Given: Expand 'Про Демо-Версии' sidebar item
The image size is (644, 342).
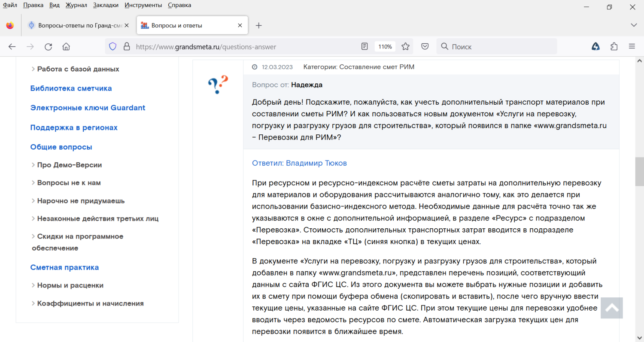Looking at the screenshot, I should 69,165.
